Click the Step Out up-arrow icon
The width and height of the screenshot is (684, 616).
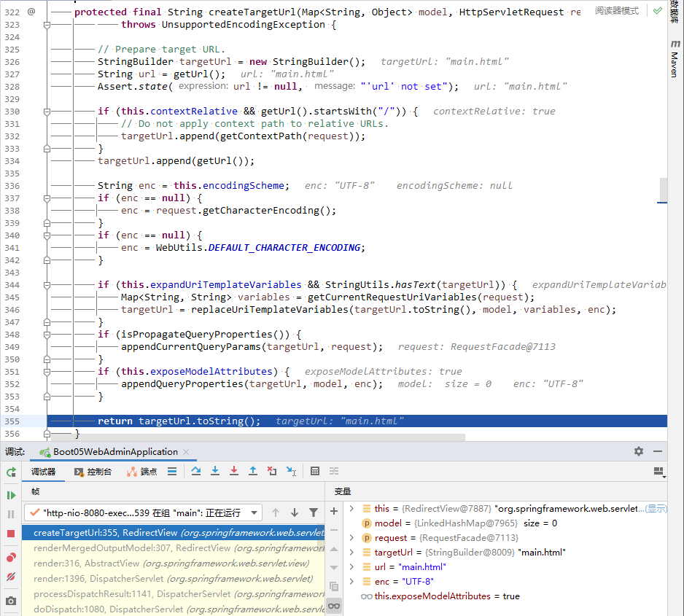[253, 471]
